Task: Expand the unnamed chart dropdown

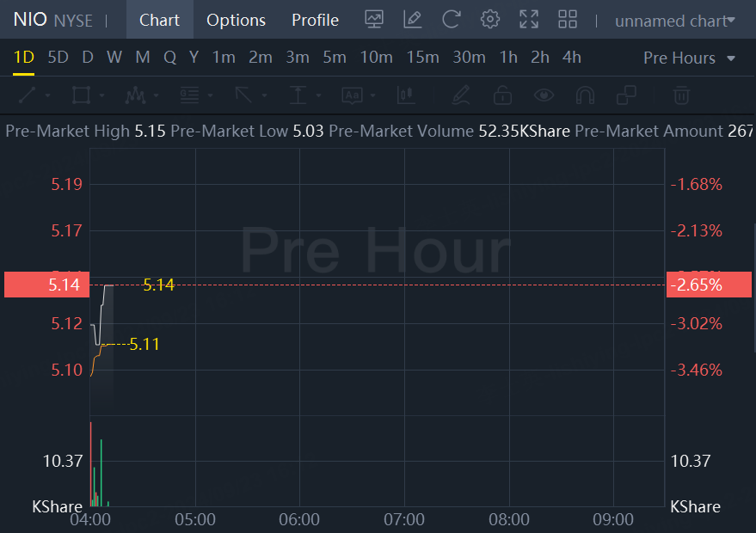Action: tap(674, 20)
